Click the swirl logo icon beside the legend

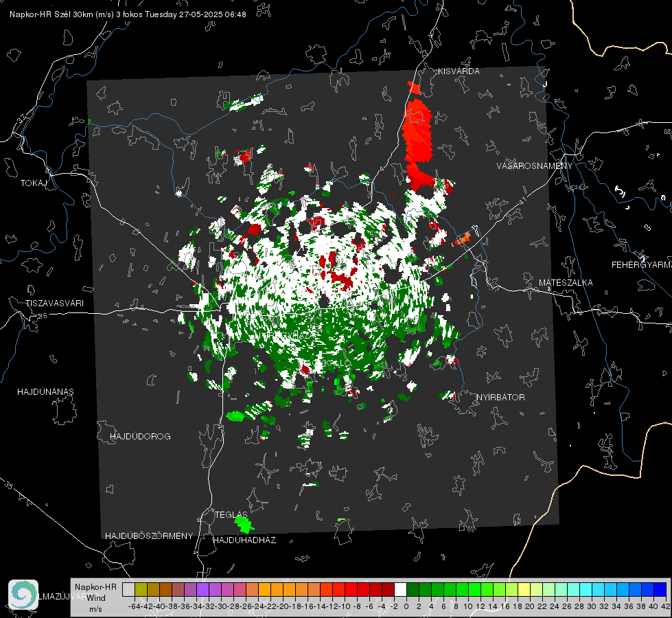23,595
